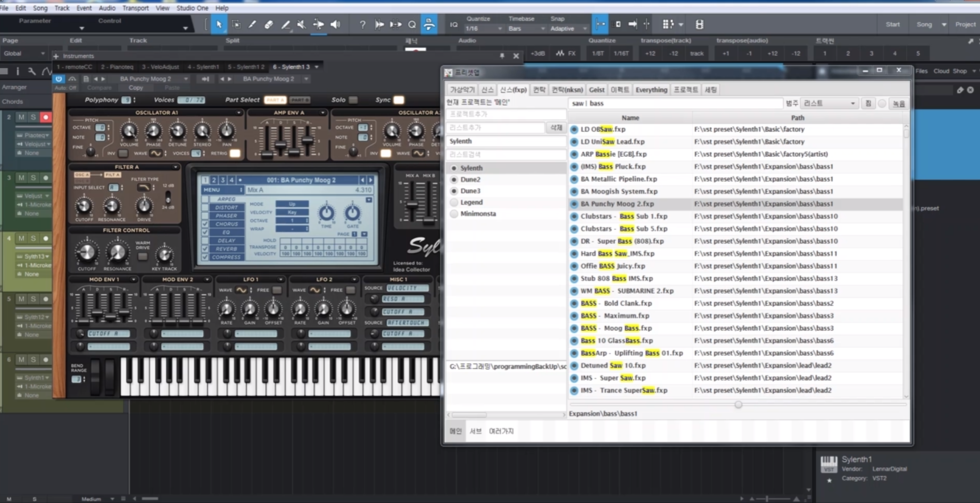The image size is (980, 503).
Task: Select the Range tool
Action: point(236,24)
